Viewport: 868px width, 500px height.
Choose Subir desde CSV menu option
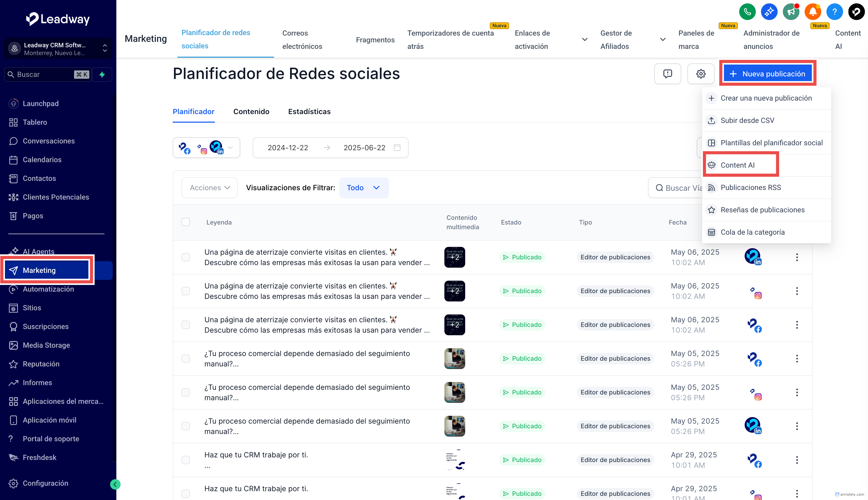747,121
